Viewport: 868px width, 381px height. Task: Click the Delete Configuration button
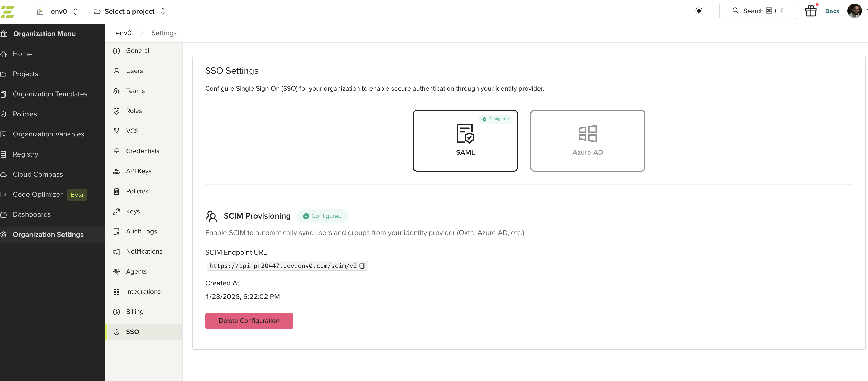click(249, 321)
